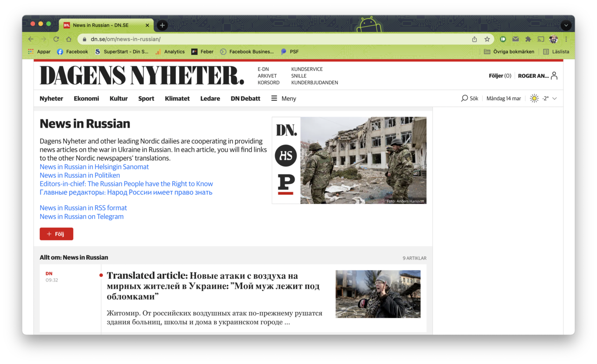Click the browser reload icon
Viewport: 597px width, 364px height.
[x=56, y=39]
